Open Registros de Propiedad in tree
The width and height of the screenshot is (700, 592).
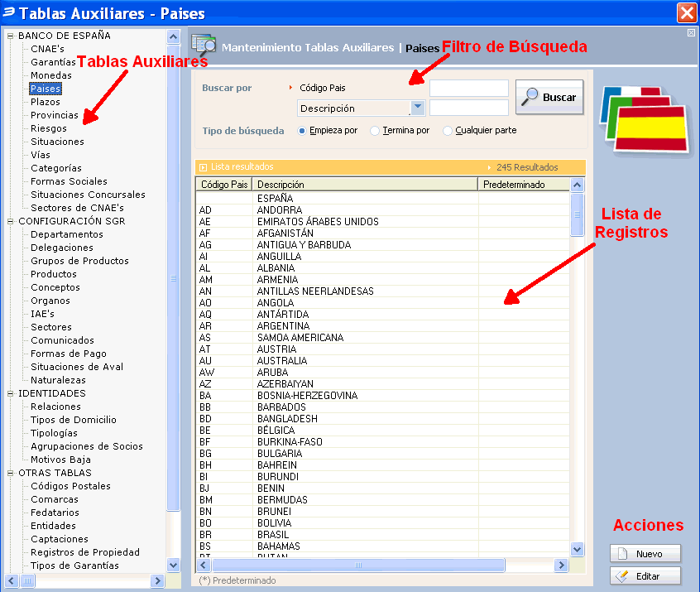click(x=85, y=551)
